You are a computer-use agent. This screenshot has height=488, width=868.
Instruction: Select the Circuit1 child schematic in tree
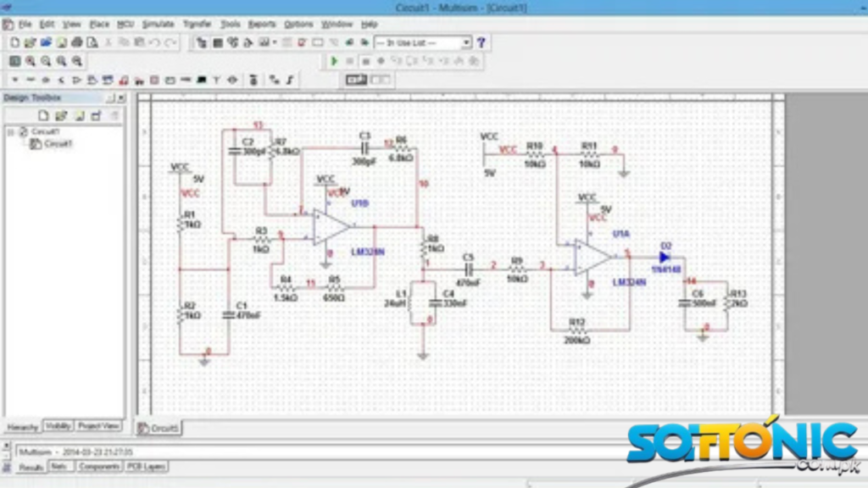58,144
